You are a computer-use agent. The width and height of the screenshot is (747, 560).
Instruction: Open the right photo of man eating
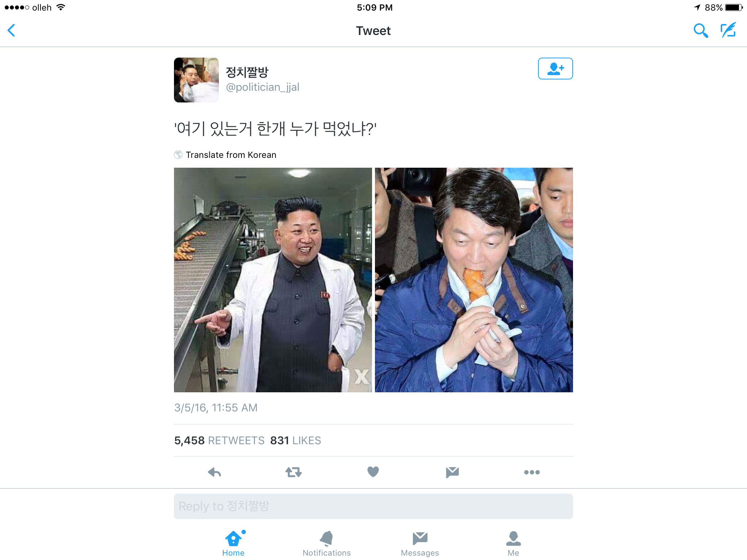click(474, 280)
